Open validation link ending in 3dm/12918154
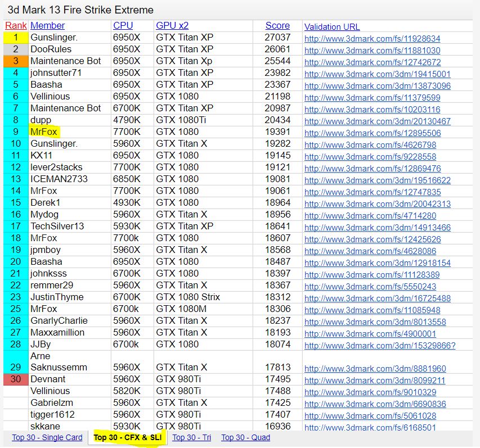This screenshot has height=448, width=480. point(378,263)
